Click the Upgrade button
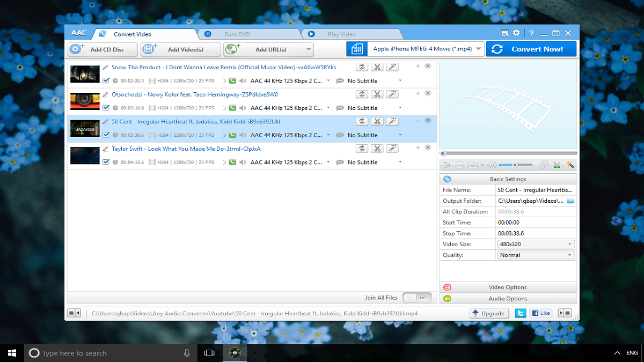Image resolution: width=644 pixels, height=362 pixels. click(489, 313)
